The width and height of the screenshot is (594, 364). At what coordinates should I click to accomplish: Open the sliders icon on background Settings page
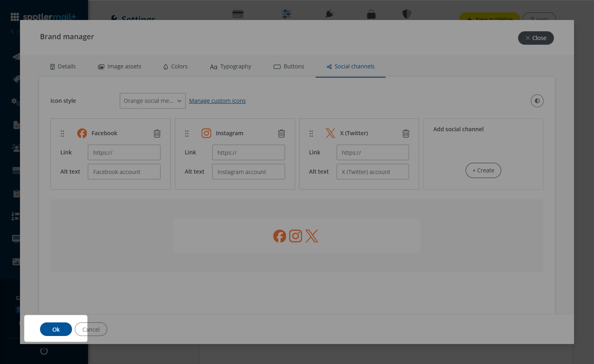point(287,14)
